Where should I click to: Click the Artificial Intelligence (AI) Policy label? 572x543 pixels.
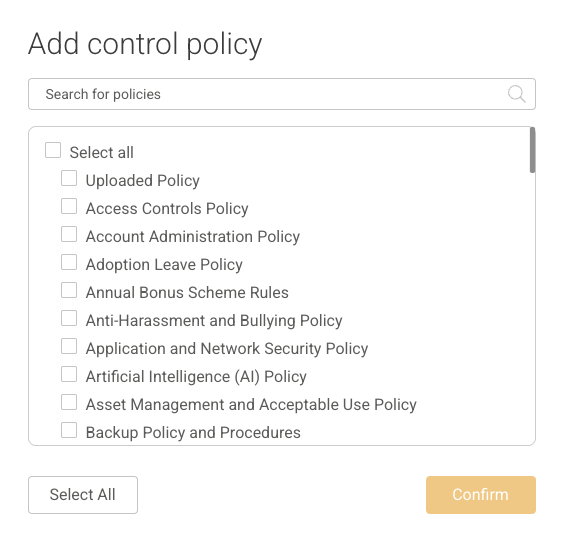pos(196,377)
